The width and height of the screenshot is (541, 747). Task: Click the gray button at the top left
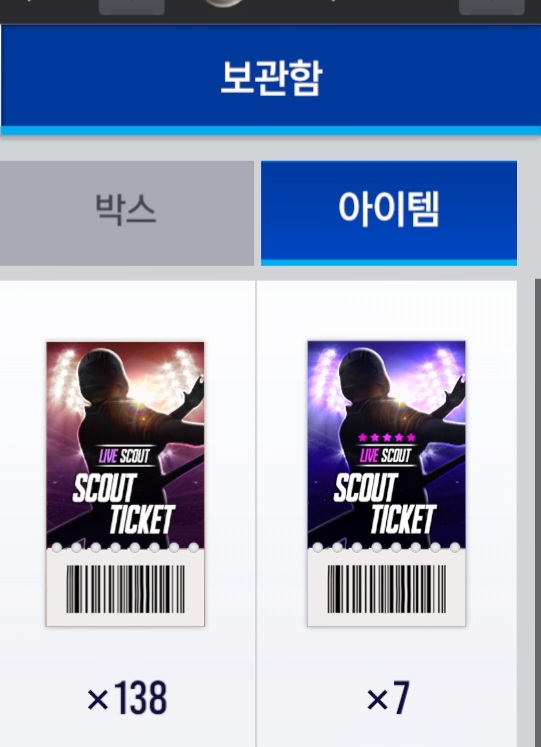click(x=131, y=7)
